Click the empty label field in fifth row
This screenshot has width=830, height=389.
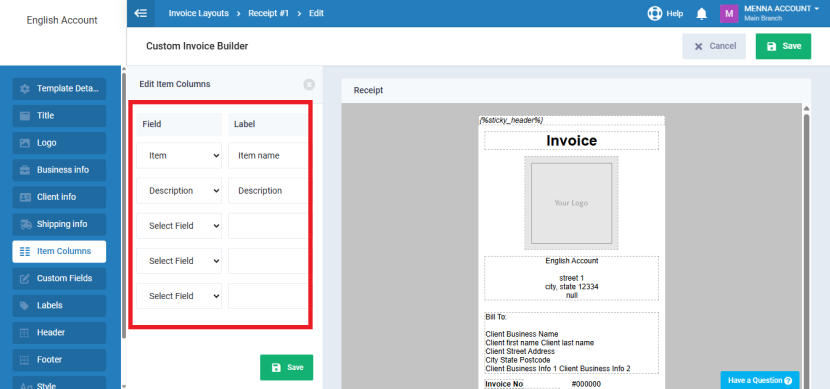(x=268, y=296)
